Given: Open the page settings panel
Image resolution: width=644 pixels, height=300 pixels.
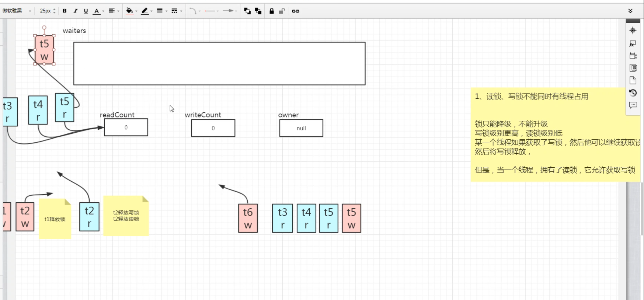Looking at the screenshot, I should tap(633, 80).
